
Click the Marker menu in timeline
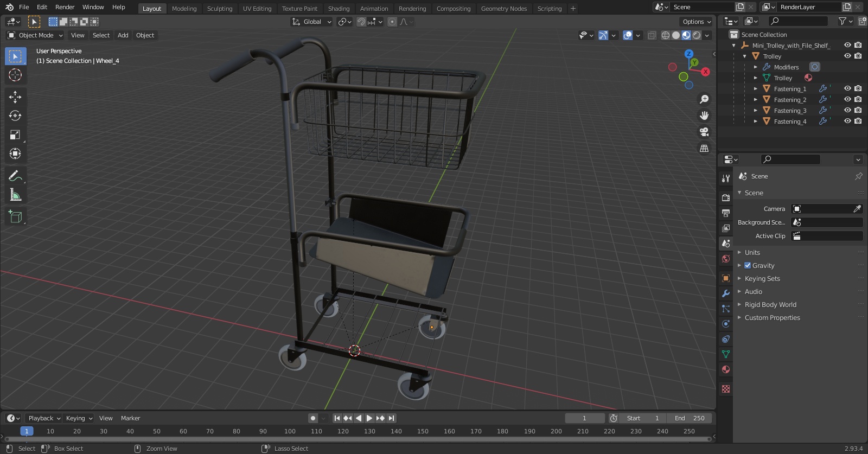tap(130, 418)
